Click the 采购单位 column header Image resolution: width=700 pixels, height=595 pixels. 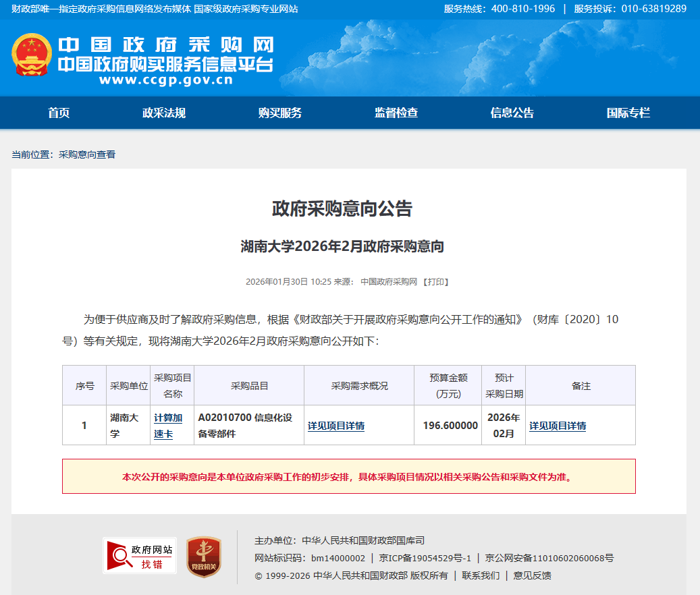128,386
